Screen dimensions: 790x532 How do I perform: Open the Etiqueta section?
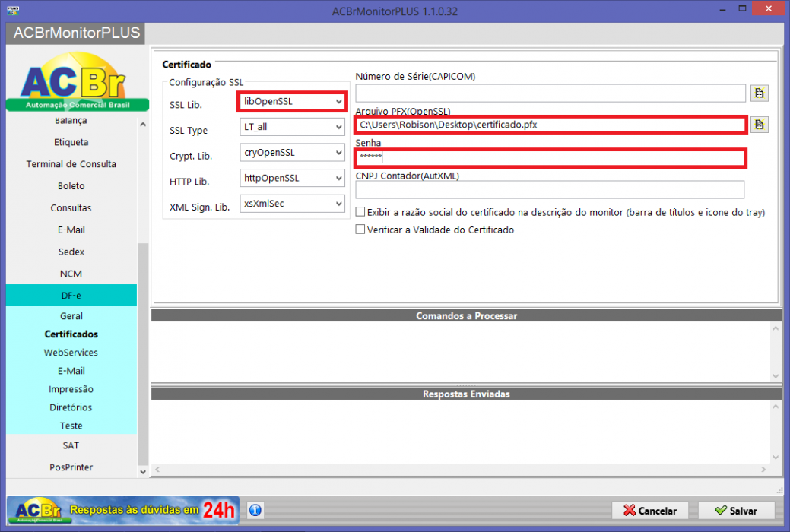point(71,142)
